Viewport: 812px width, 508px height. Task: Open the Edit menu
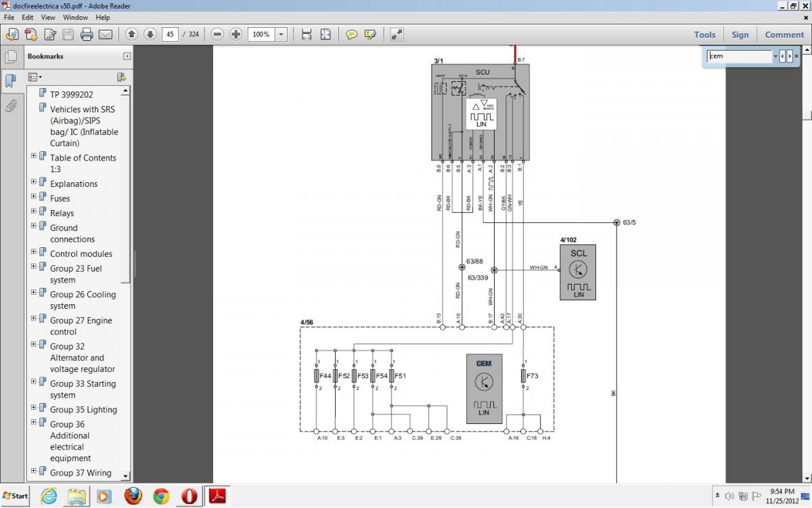27,17
